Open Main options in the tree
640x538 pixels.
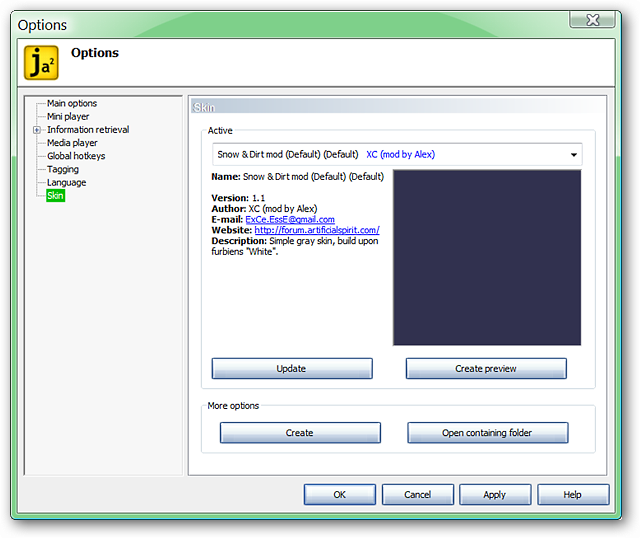pyautogui.click(x=72, y=103)
